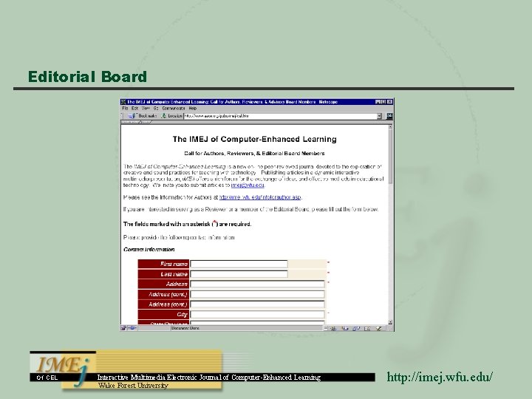Open the Edit menu
Image resolution: width=532 pixels, height=399 pixels.
pos(134,108)
